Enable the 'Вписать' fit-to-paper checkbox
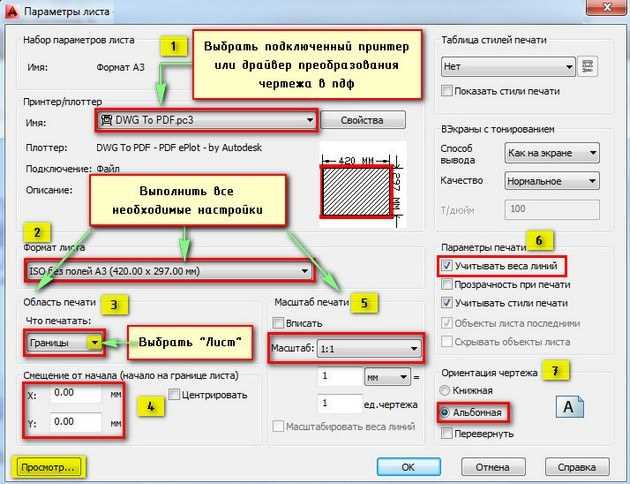This screenshot has width=630, height=484. point(278,323)
